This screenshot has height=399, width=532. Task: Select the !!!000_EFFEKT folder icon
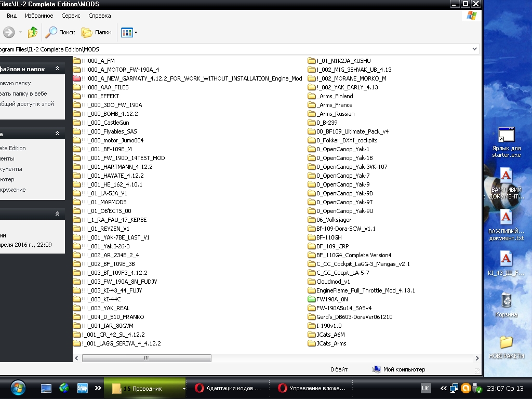coord(77,96)
